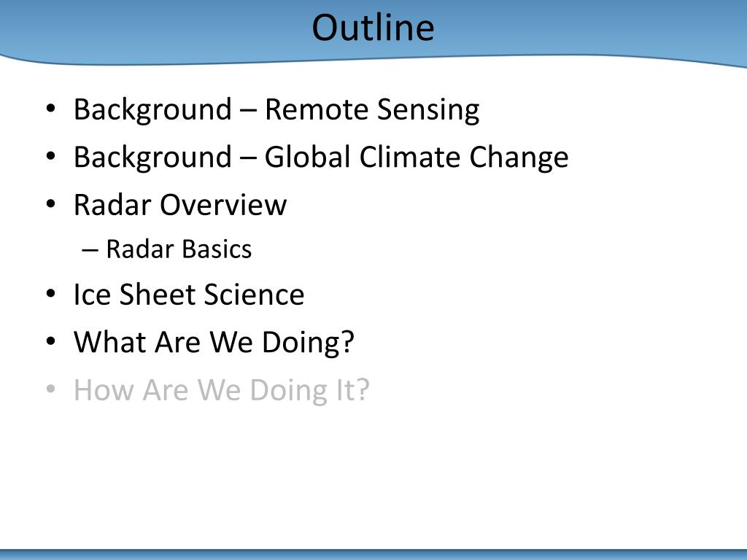
Task: Click the dash before Radar Basics
Action: (x=90, y=250)
